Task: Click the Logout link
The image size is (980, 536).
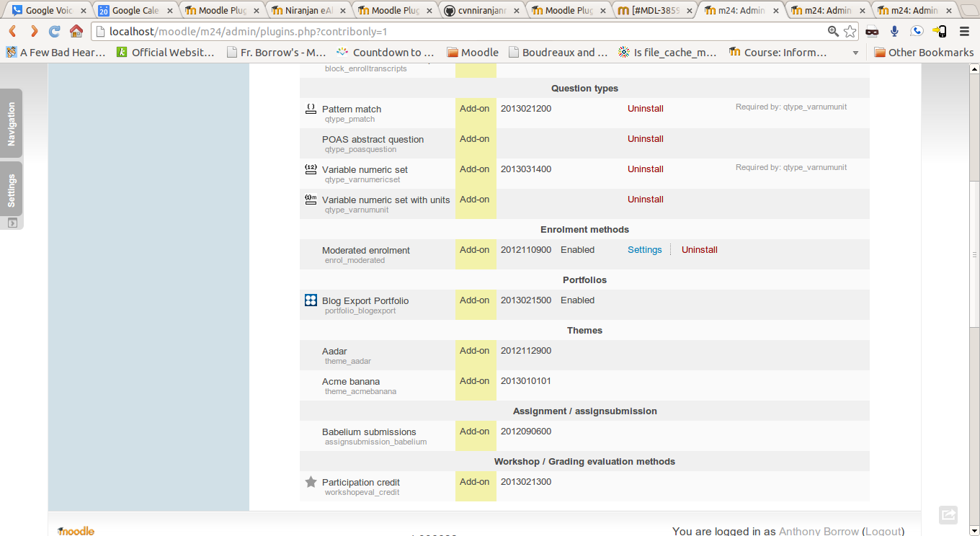Action: click(x=883, y=531)
